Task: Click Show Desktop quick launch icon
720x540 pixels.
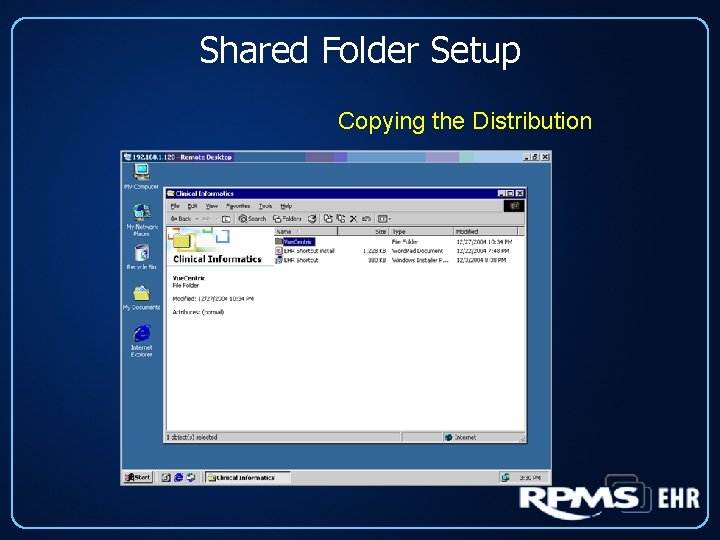Action: (x=166, y=478)
